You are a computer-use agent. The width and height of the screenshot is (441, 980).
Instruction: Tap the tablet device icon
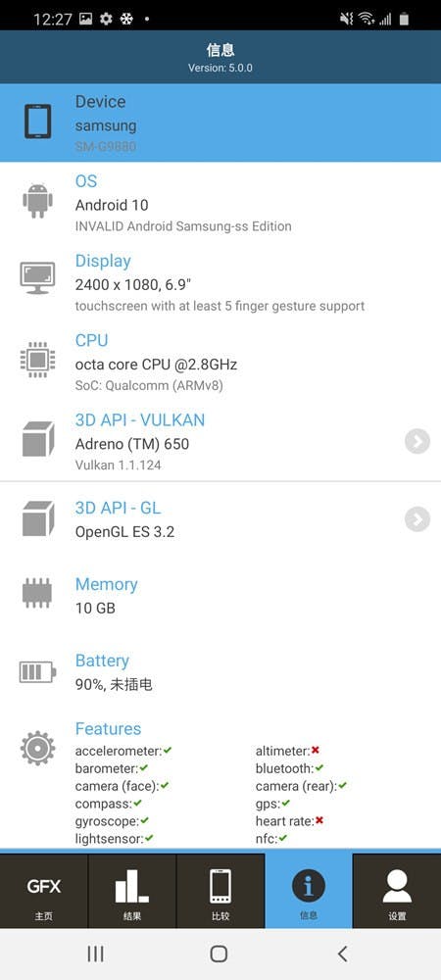pyautogui.click(x=37, y=122)
